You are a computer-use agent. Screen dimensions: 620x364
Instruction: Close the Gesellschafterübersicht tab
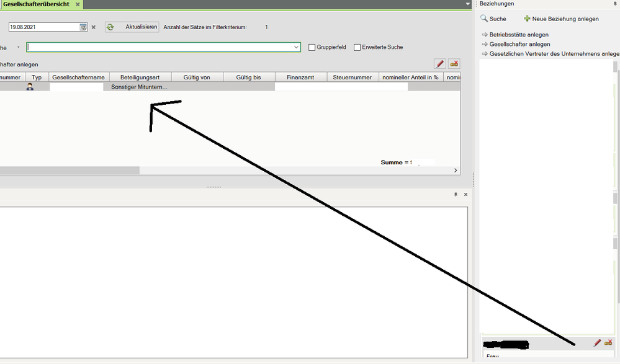coord(78,4)
